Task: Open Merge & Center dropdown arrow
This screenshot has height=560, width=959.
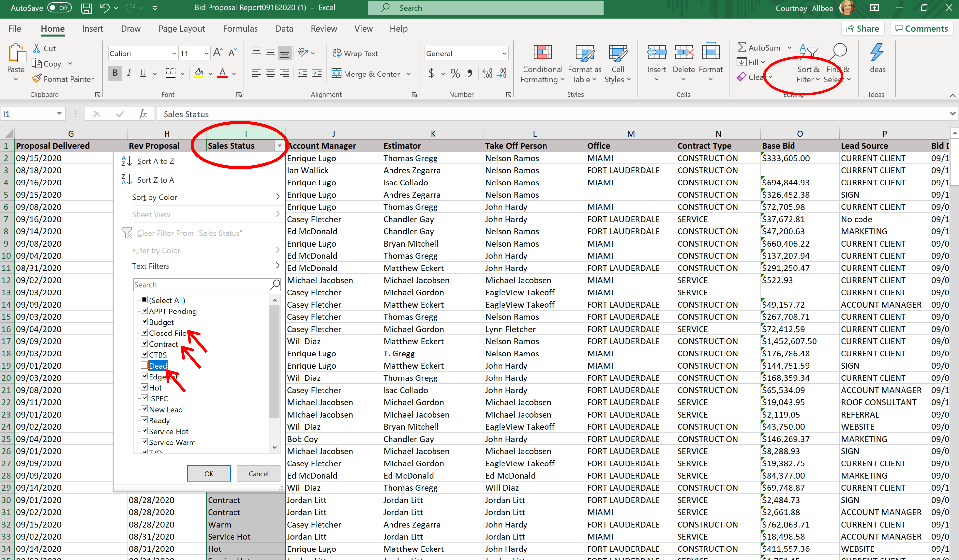Action: coord(409,74)
